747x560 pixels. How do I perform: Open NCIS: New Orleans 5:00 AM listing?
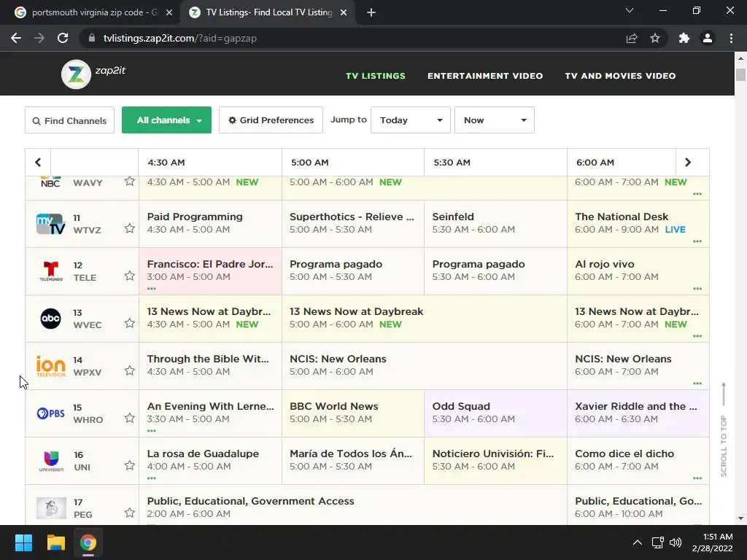tap(425, 366)
